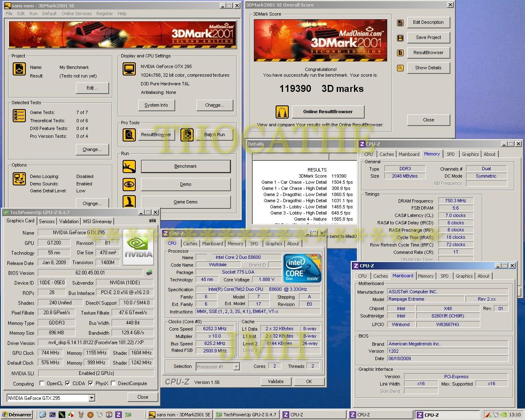Image resolution: width=525 pixels, height=420 pixels.
Task: Click the Driver Version field in GPU-Z
Action: [96, 343]
